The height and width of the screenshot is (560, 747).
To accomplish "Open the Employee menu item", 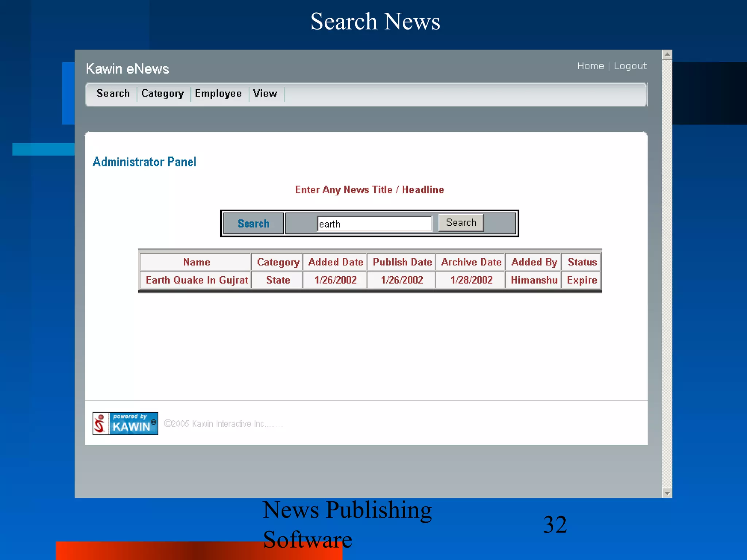I will tap(218, 94).
